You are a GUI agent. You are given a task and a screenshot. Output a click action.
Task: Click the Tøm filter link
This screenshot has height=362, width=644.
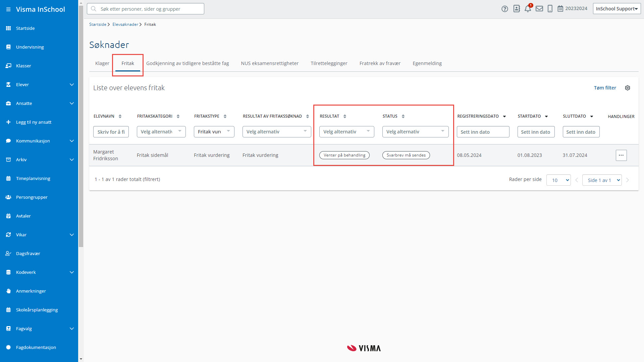click(x=605, y=88)
